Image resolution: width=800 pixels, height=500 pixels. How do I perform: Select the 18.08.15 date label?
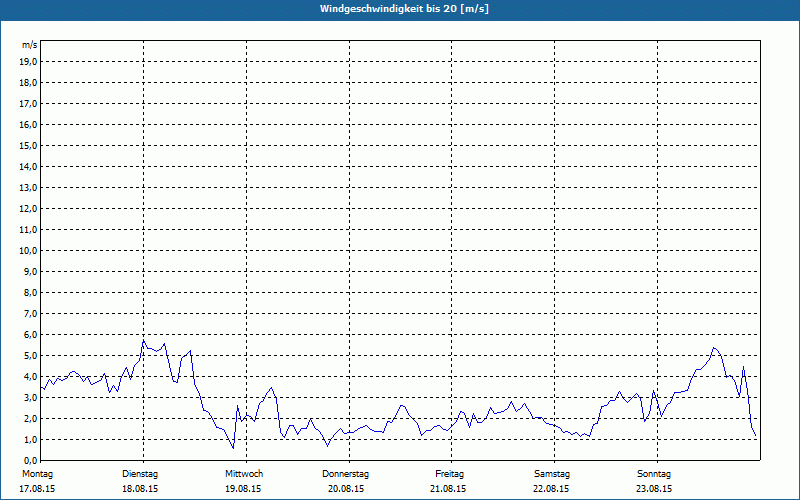click(x=140, y=489)
